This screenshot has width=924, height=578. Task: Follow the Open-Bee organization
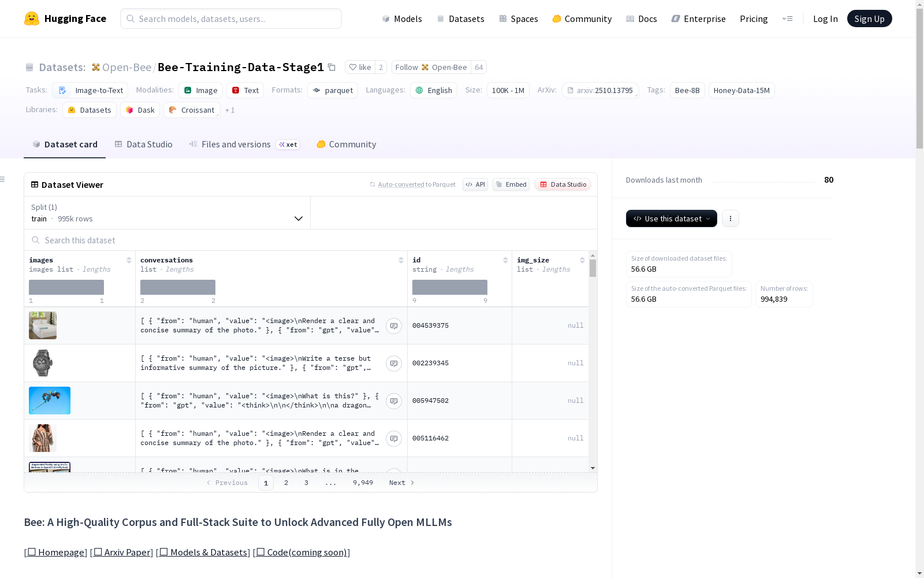pyautogui.click(x=431, y=67)
